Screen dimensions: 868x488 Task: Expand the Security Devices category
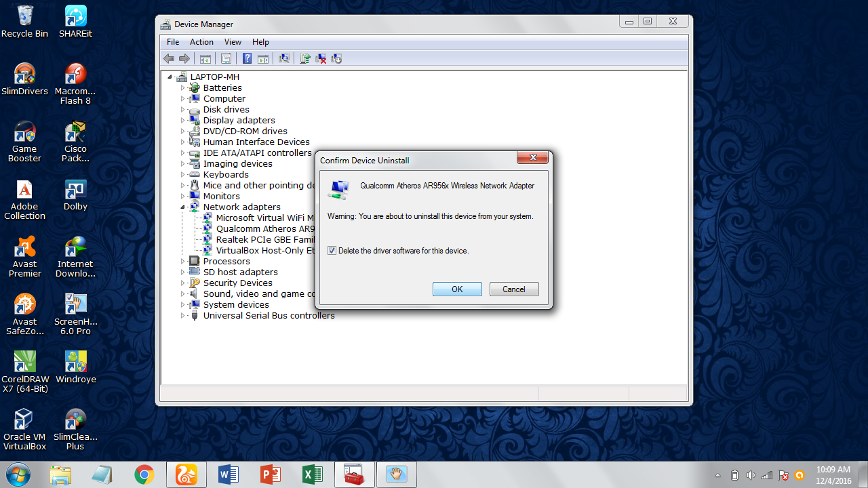(x=182, y=283)
